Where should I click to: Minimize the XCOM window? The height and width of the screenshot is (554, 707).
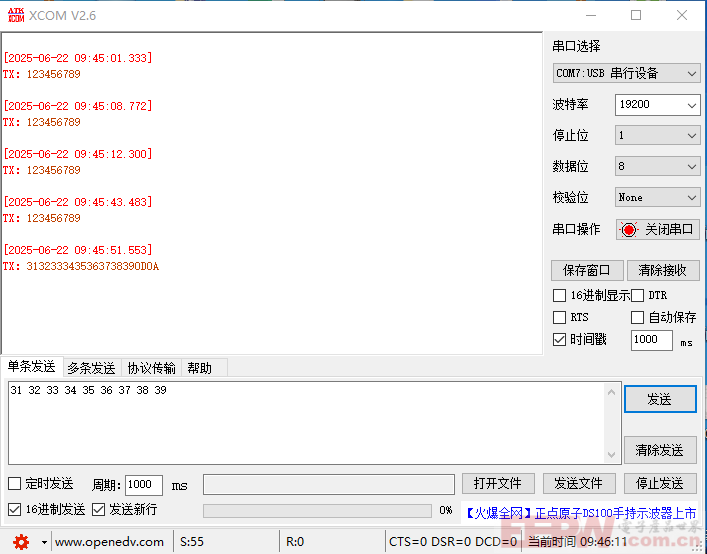tap(591, 15)
